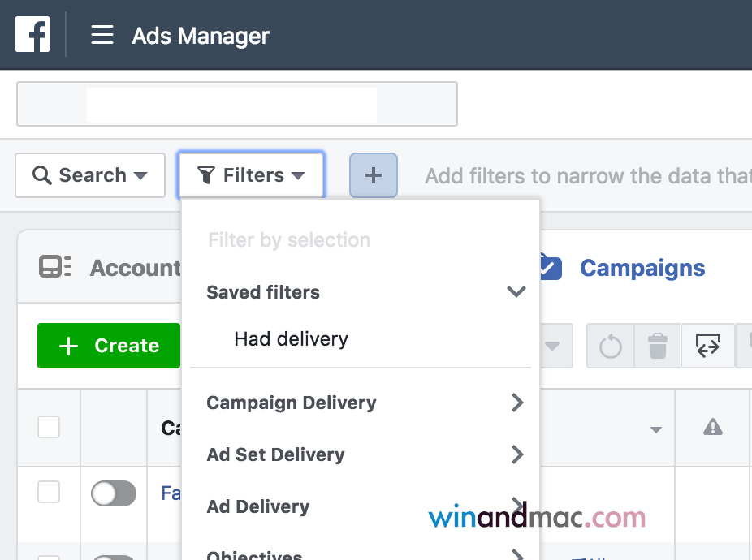Collapse the Filters dropdown
This screenshot has height=560, width=752.
coord(251,175)
